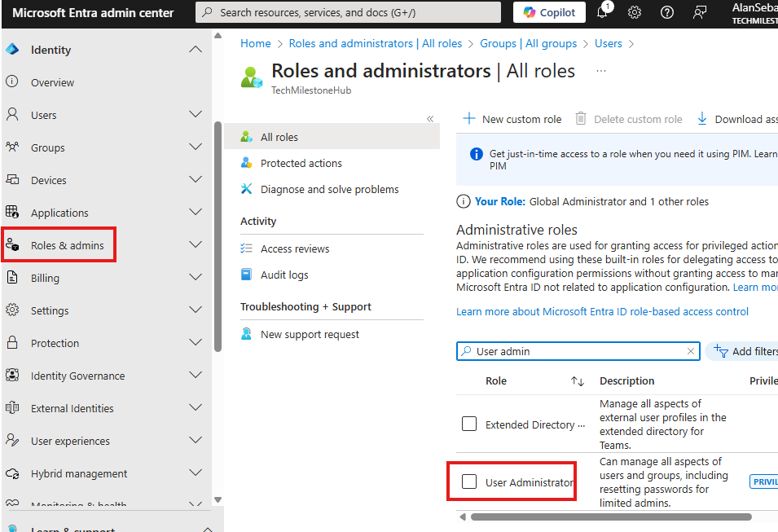Click the Applications grid icon in sidebar

coord(12,213)
